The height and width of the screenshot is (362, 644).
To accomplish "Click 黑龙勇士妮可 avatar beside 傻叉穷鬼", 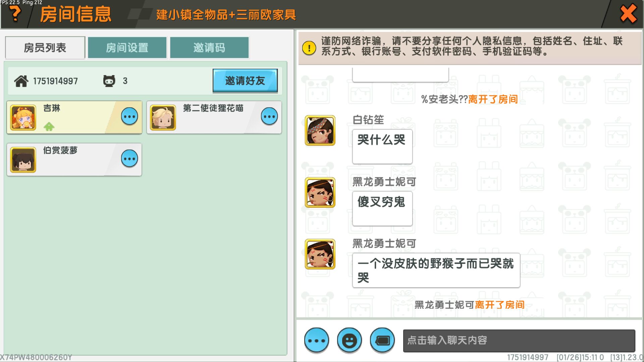I will click(320, 192).
